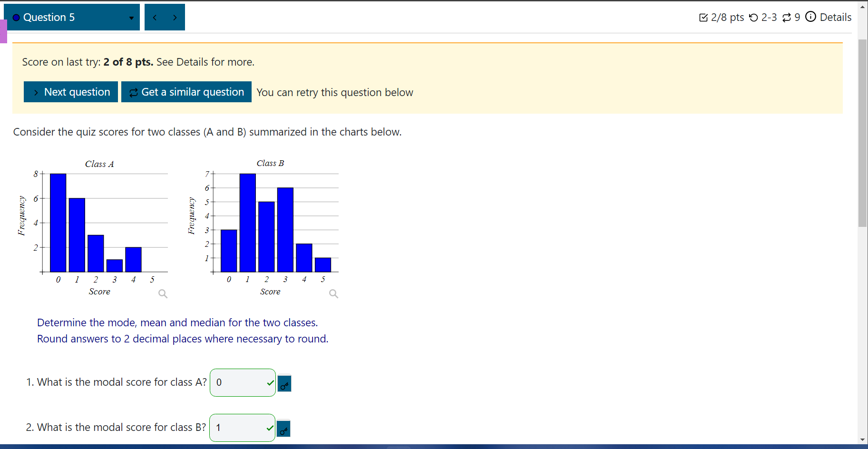Click the right chevron to go to next question
The width and height of the screenshot is (868, 449).
point(175,17)
